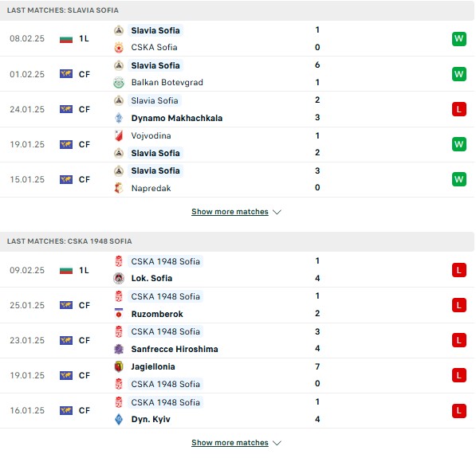Screen dimensions: 476x458
Task: Click the Balkan Botevgrad club crest
Action: (x=119, y=83)
